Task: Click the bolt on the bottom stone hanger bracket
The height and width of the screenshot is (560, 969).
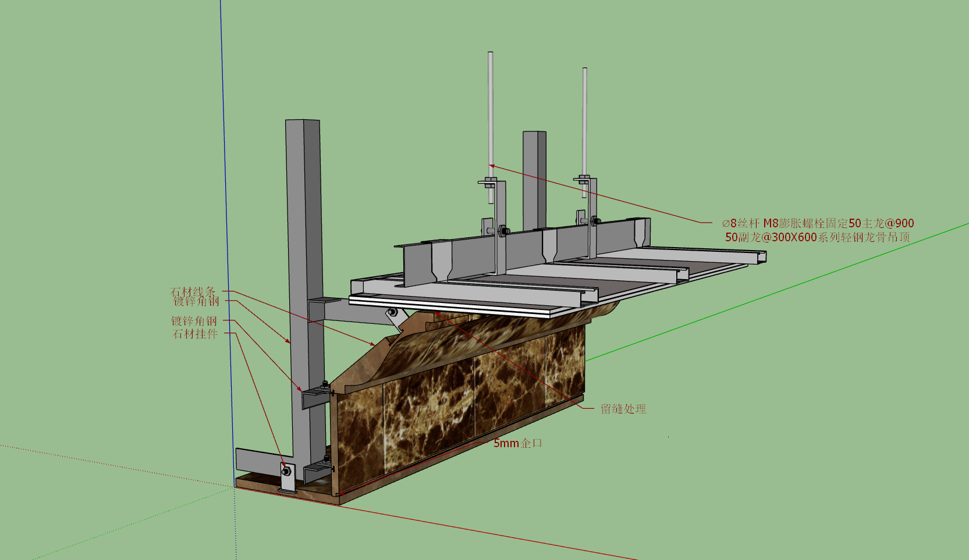Action: [x=286, y=470]
